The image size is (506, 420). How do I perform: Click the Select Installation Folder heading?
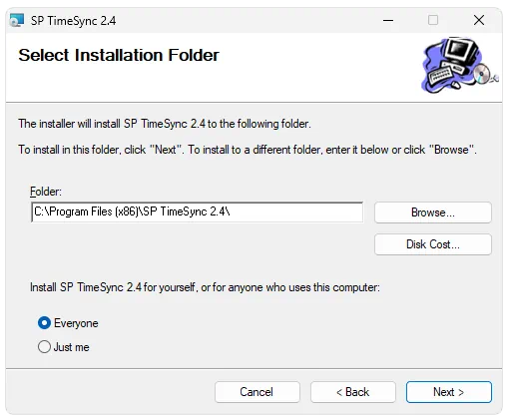(119, 55)
